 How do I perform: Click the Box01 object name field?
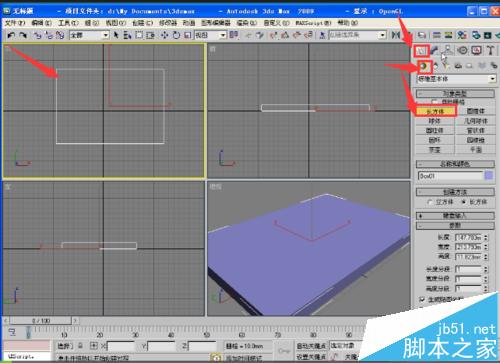(x=450, y=176)
